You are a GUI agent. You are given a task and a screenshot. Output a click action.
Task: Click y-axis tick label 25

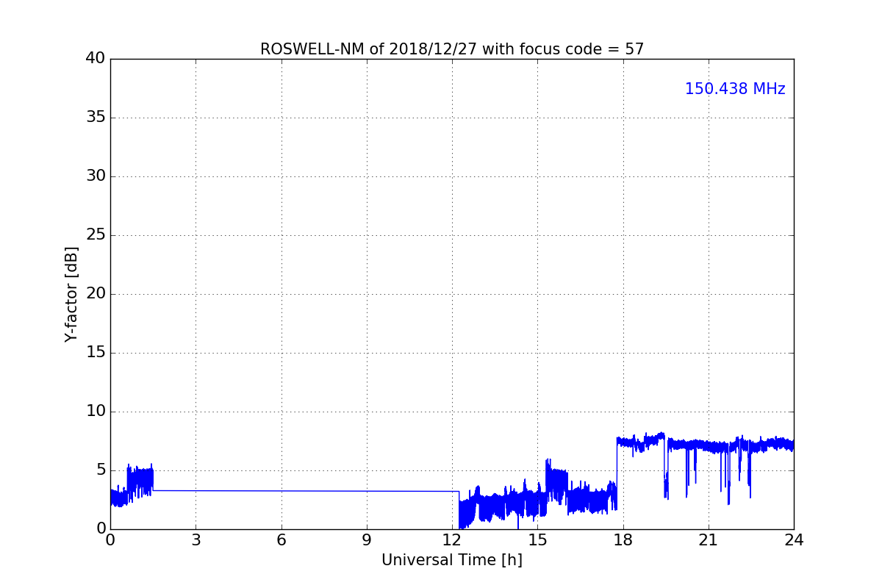pos(96,235)
